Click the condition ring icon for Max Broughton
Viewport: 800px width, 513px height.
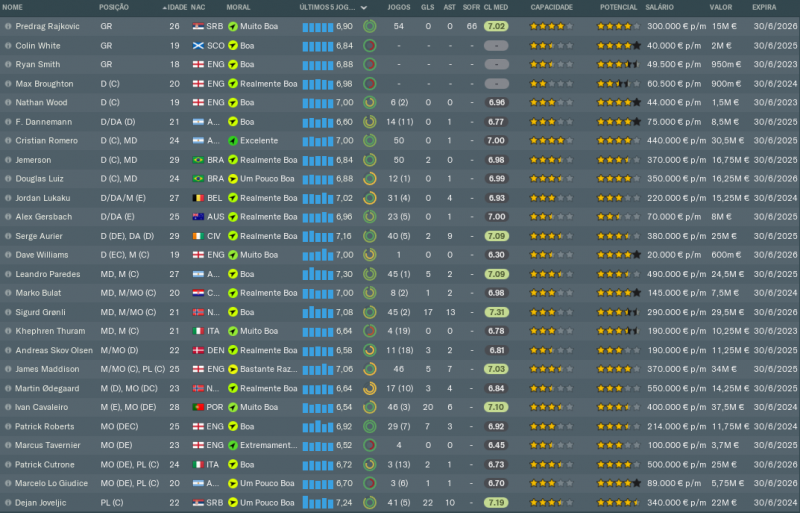click(x=370, y=83)
